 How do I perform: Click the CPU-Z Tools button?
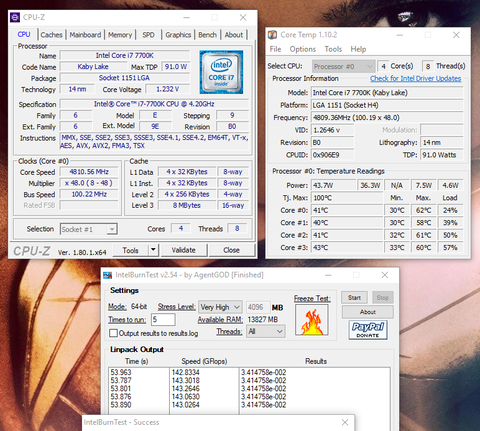[130, 250]
